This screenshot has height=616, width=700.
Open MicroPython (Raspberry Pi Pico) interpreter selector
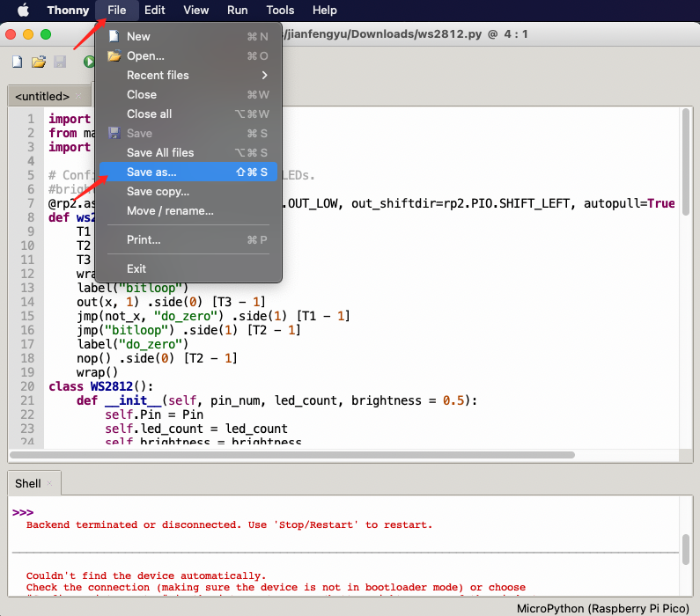coord(602,608)
